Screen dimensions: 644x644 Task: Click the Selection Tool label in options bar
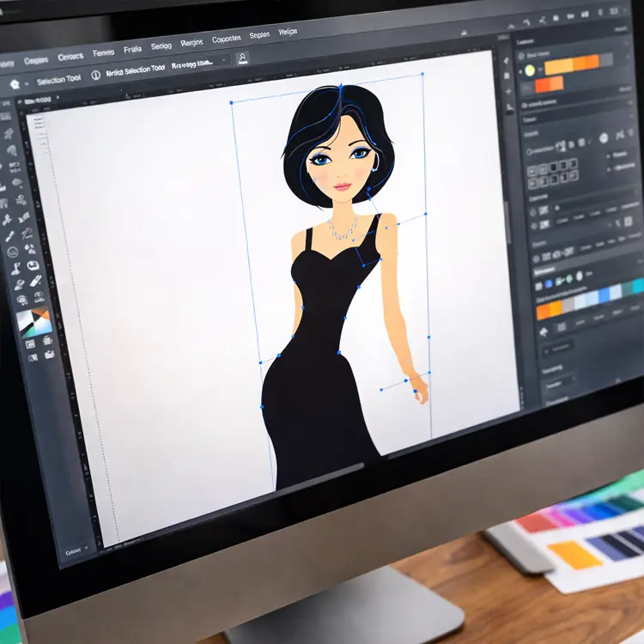58,81
